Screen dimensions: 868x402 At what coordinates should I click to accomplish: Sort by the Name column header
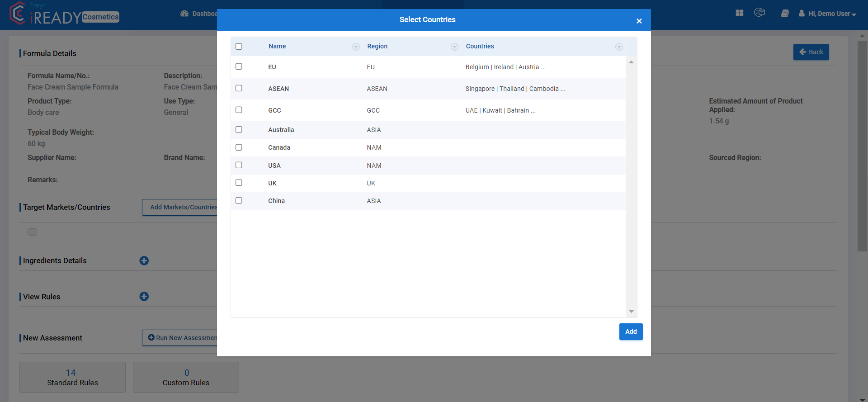(277, 46)
